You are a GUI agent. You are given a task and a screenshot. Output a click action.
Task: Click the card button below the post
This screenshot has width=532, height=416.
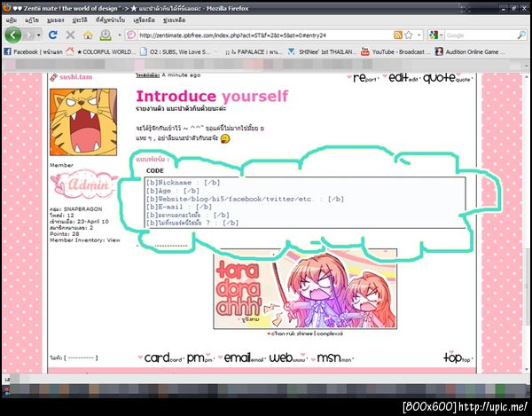162,358
